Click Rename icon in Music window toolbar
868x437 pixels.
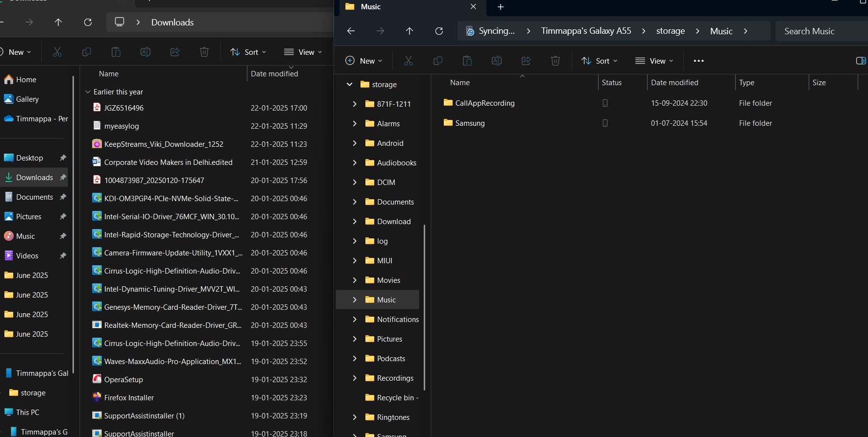pyautogui.click(x=497, y=61)
